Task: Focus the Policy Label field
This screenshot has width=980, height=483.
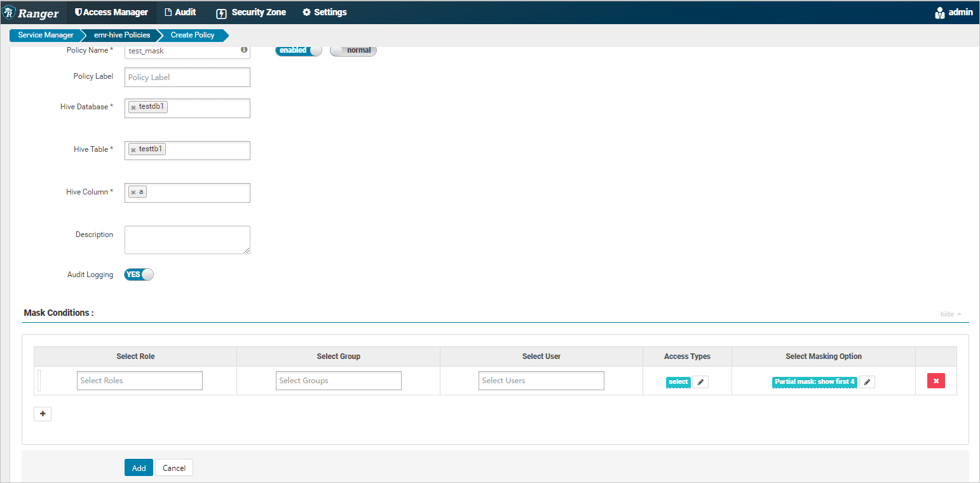Action: 187,77
